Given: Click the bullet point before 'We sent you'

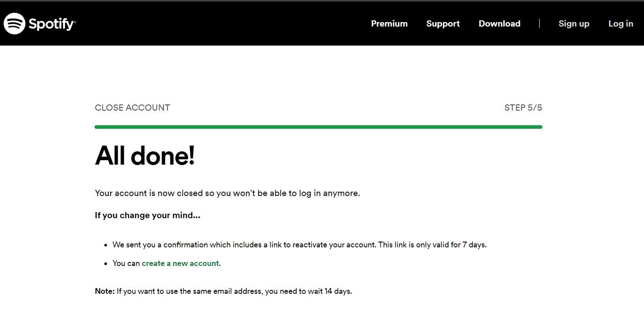Looking at the screenshot, I should [x=106, y=245].
